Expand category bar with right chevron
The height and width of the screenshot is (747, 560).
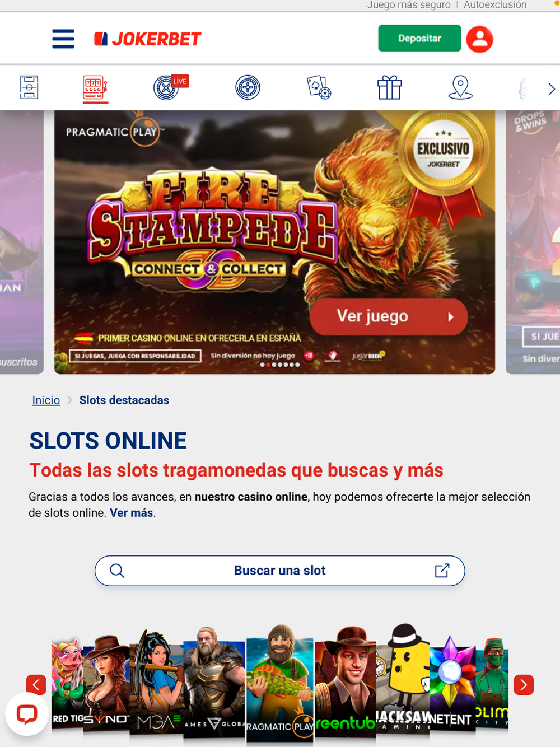[551, 88]
